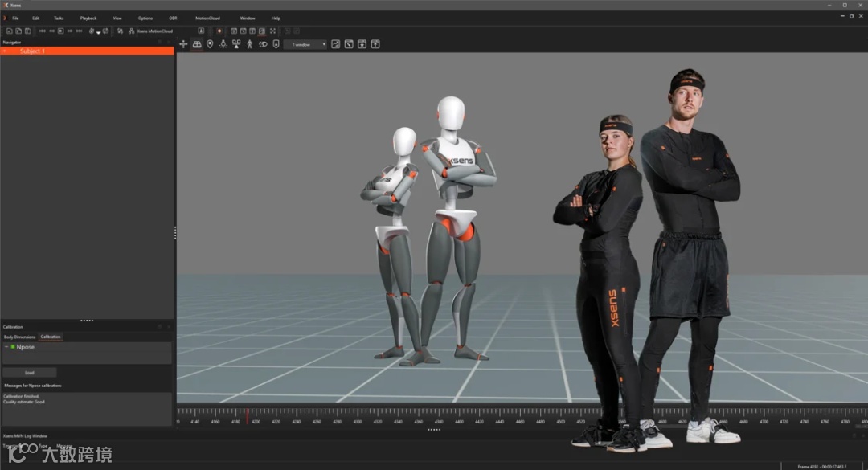Step one frame forward
Screen dimensions: 868x470
point(70,31)
